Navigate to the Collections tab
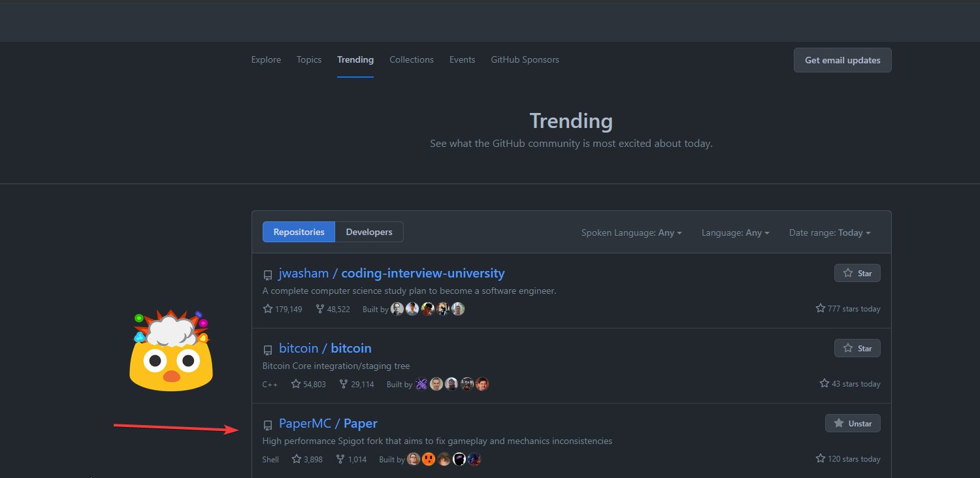The width and height of the screenshot is (980, 478). [411, 59]
